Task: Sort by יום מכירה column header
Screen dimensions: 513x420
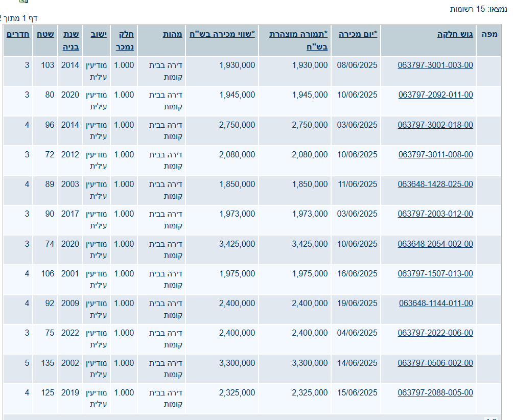Action: tap(358, 34)
